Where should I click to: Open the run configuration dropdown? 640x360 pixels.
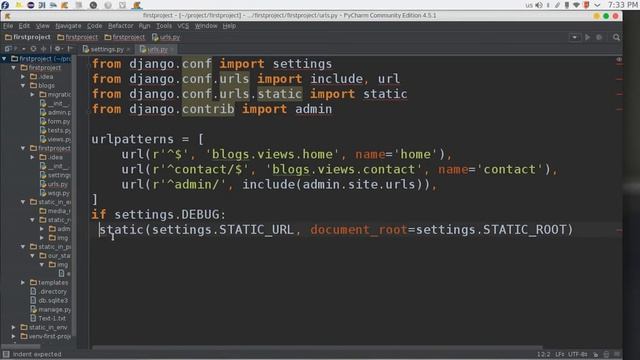coord(574,37)
